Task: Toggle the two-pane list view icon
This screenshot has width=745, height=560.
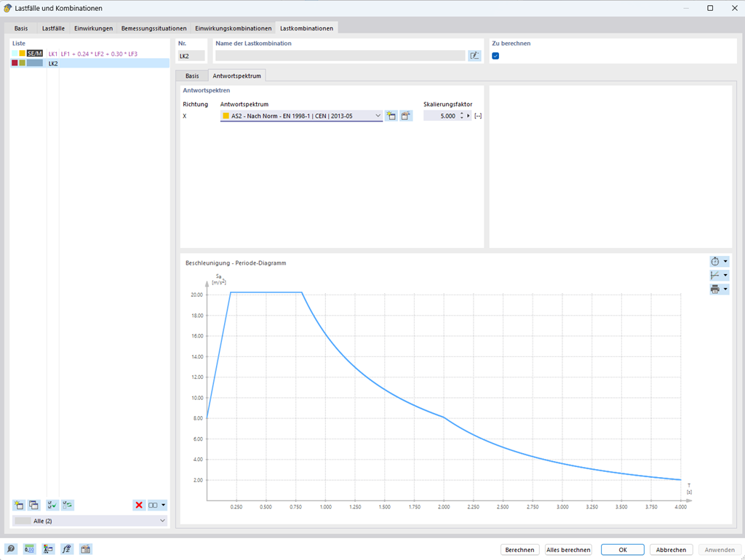Action: [153, 505]
